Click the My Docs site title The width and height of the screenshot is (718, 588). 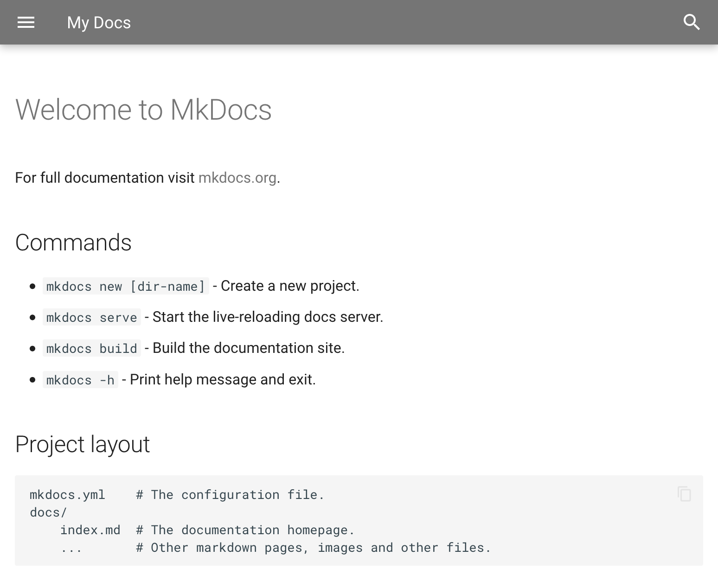[x=99, y=23]
